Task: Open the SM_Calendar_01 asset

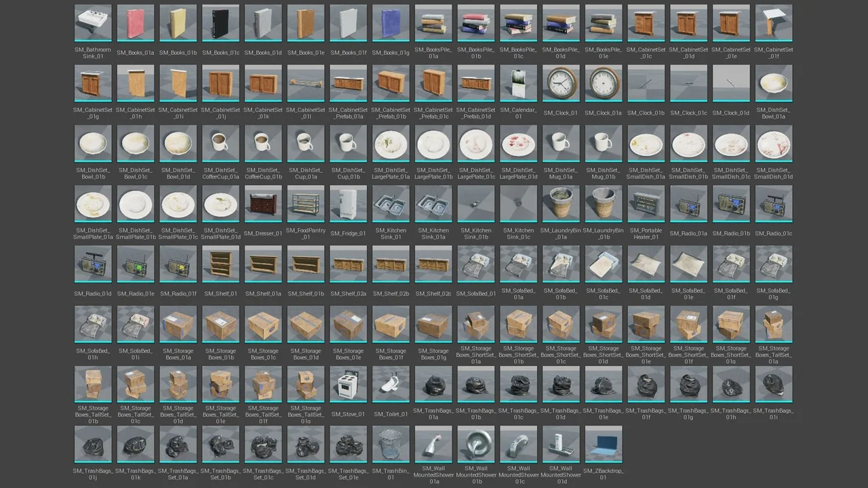Action: tap(519, 83)
